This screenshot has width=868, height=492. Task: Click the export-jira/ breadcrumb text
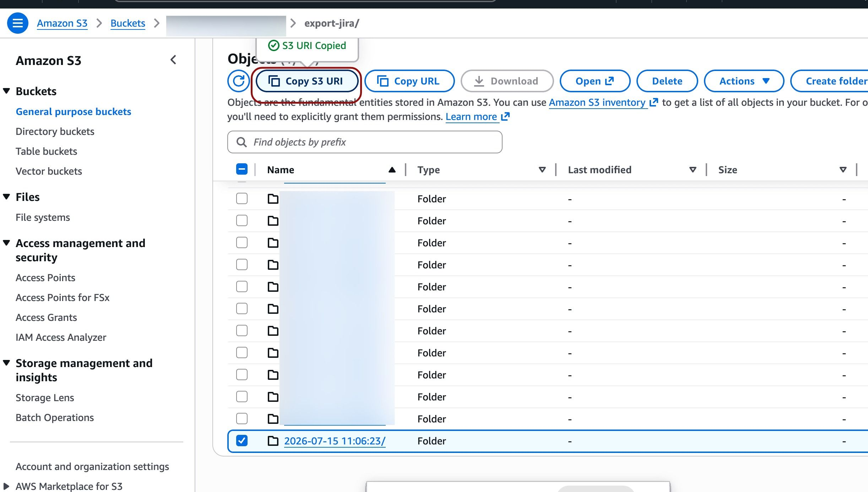pyautogui.click(x=332, y=23)
